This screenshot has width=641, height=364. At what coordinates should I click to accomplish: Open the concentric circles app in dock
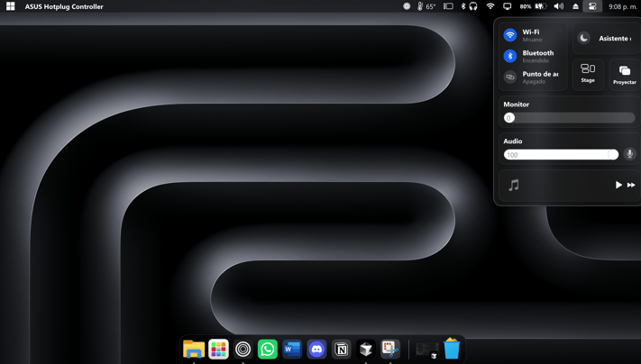243,350
